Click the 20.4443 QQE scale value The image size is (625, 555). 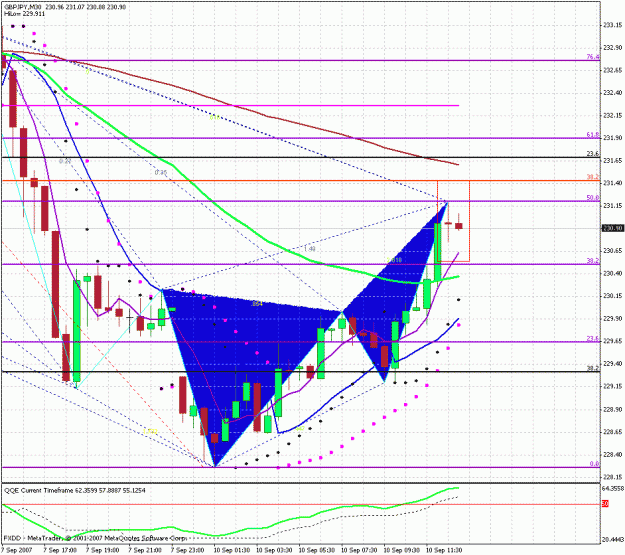pos(613,539)
